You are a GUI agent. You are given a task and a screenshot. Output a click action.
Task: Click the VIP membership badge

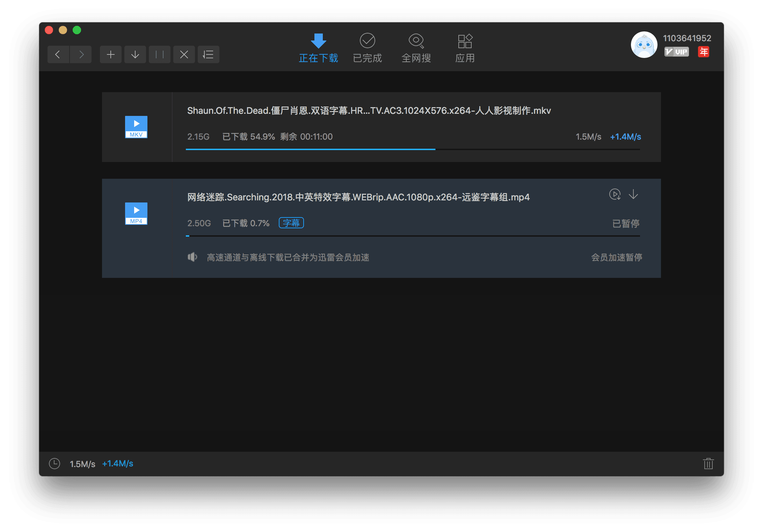[x=676, y=52]
